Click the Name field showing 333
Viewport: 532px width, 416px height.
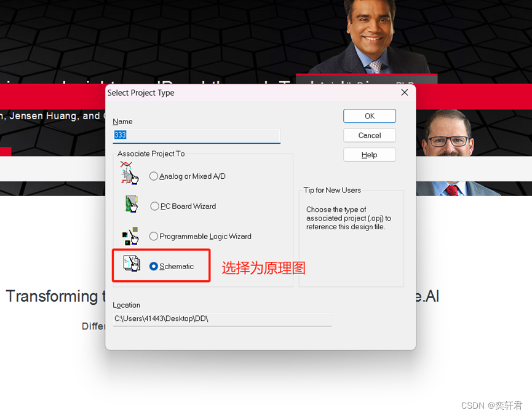[197, 135]
